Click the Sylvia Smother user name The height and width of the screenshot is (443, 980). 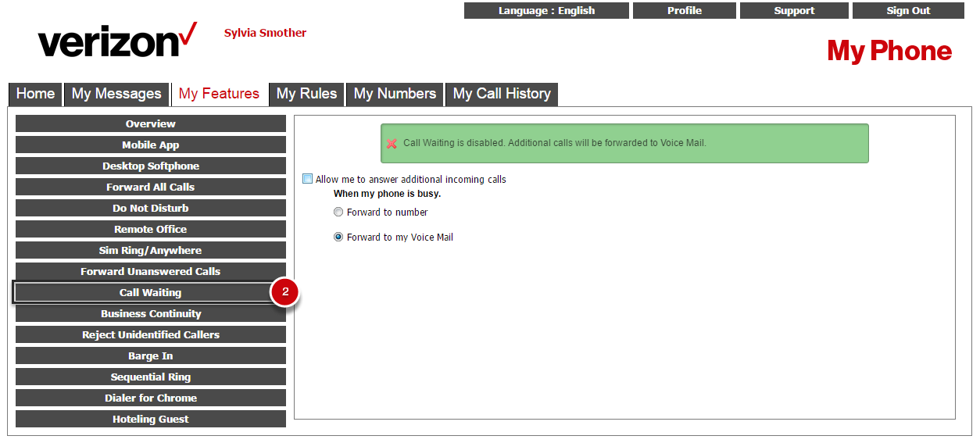click(265, 33)
